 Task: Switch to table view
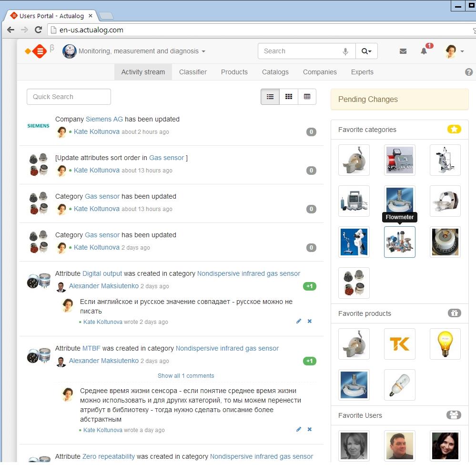[307, 97]
